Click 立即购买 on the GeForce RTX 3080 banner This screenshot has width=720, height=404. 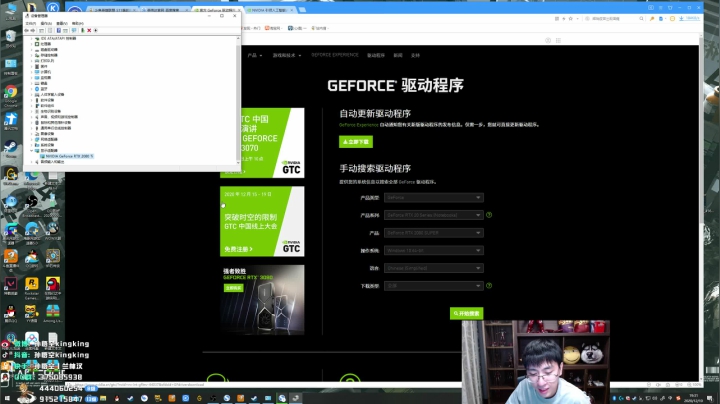234,288
